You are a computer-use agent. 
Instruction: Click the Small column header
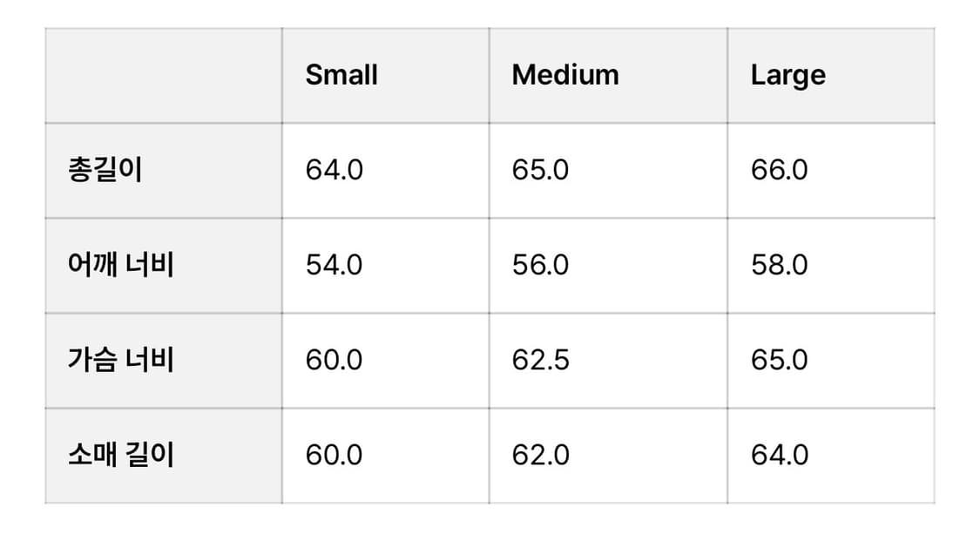click(341, 75)
